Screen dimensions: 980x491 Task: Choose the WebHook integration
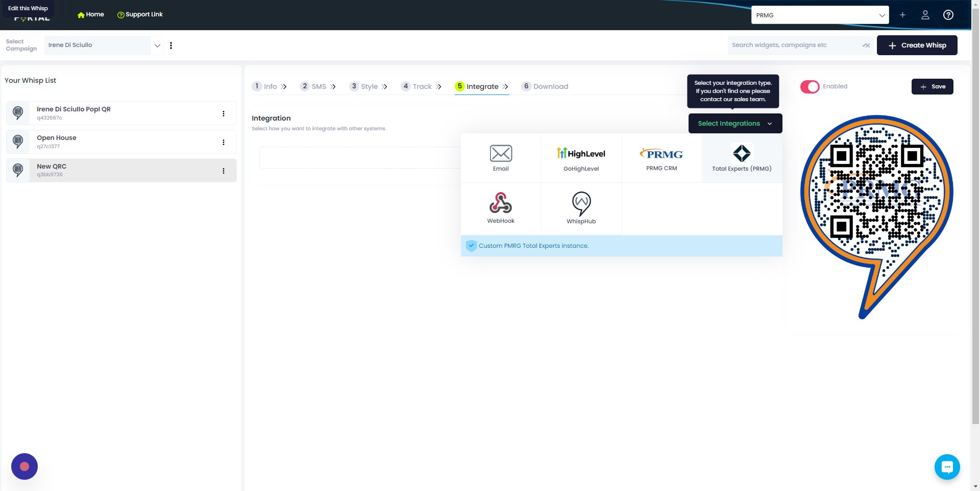pos(501,208)
